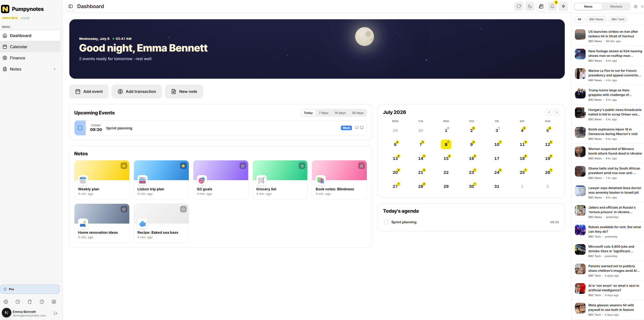
Task: Select the 30 days events filter
Action: pyautogui.click(x=358, y=113)
